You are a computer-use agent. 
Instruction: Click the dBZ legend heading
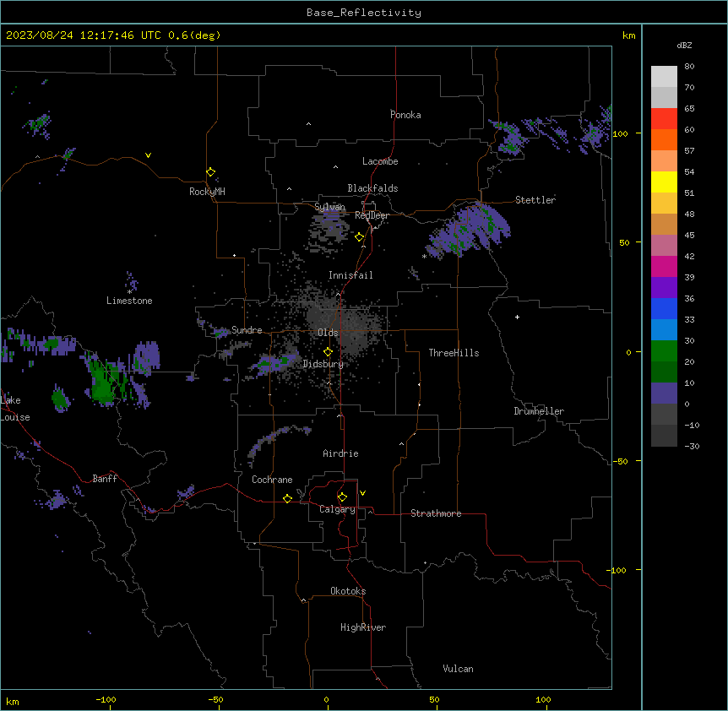pyautogui.click(x=684, y=46)
